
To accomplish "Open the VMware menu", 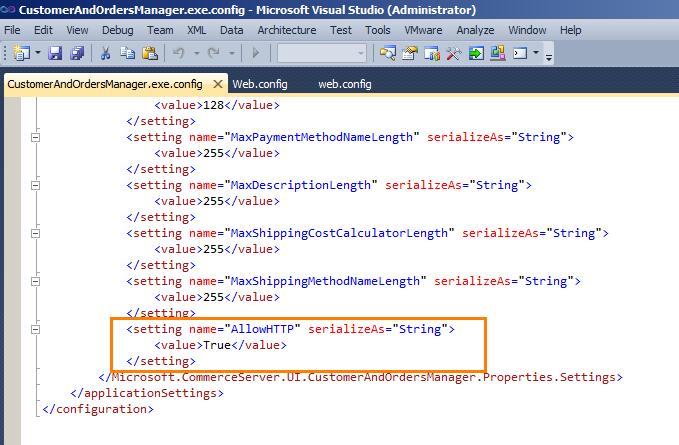I will [423, 30].
